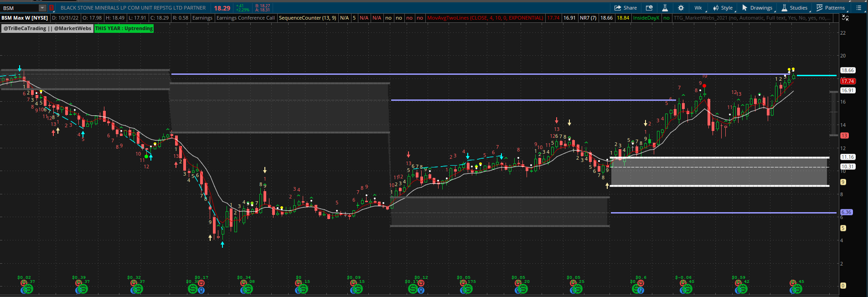Click the 10.31 price bubble on axis

point(847,167)
